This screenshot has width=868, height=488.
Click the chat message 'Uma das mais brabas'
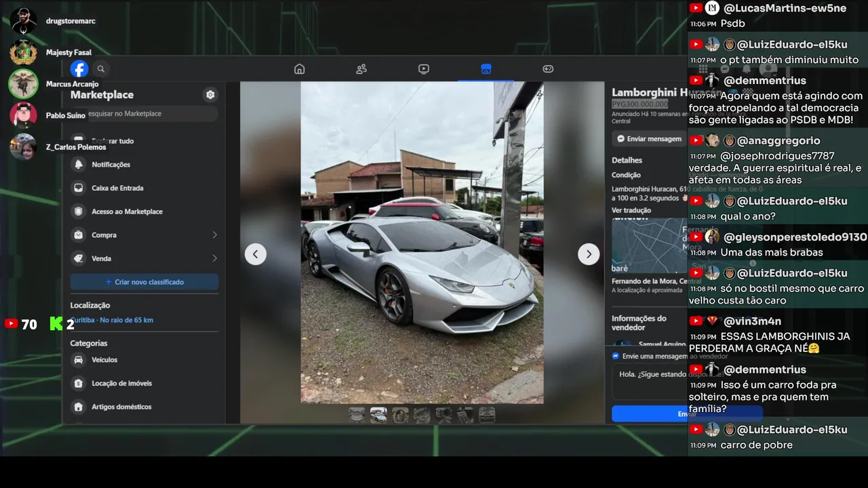(772, 253)
